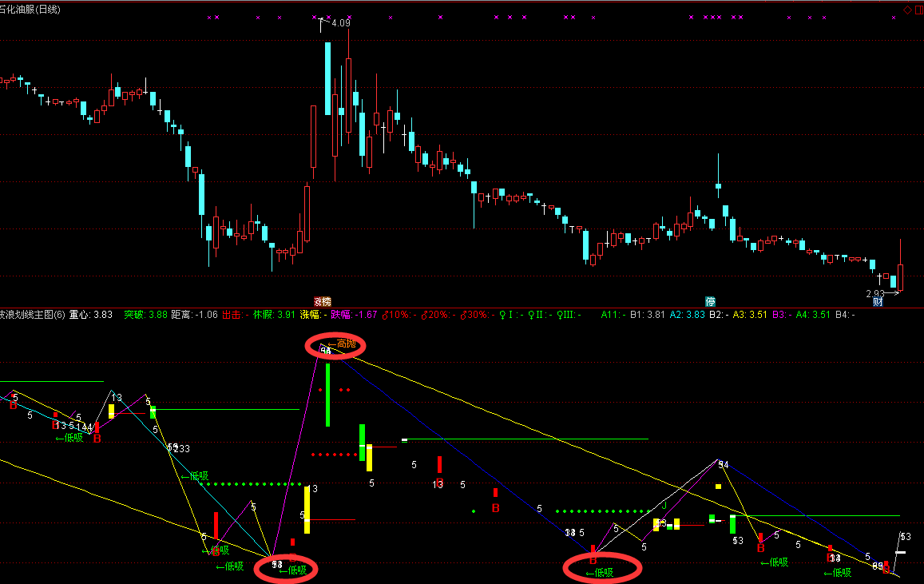
Task: Click the green A4: 3.51 value
Action: [x=813, y=315]
